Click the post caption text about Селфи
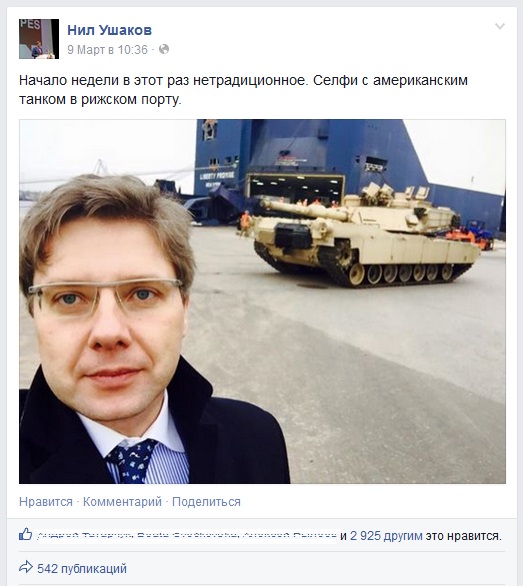This screenshot has width=523, height=586. [243, 90]
